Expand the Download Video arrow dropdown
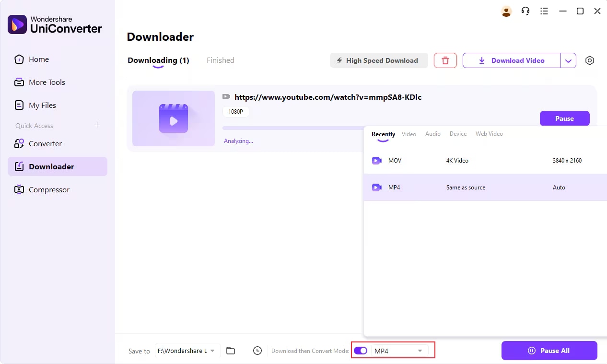 tap(568, 60)
